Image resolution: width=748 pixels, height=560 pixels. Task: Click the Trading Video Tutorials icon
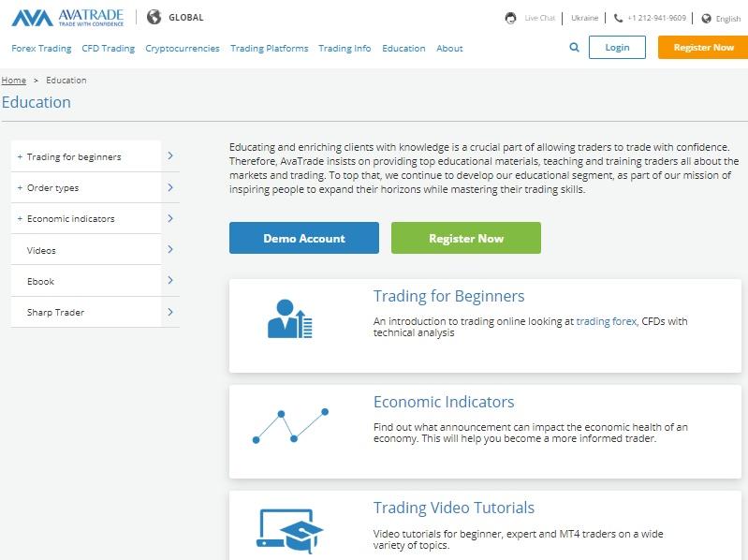click(289, 529)
